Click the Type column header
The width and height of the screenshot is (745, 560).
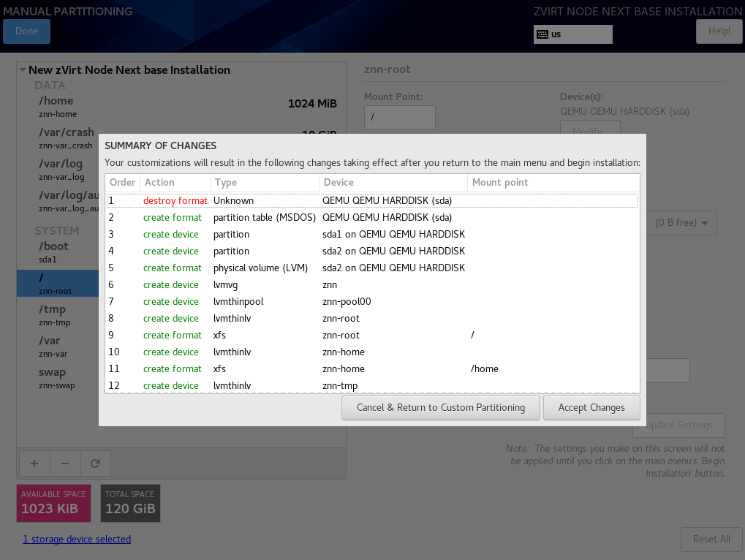point(265,182)
